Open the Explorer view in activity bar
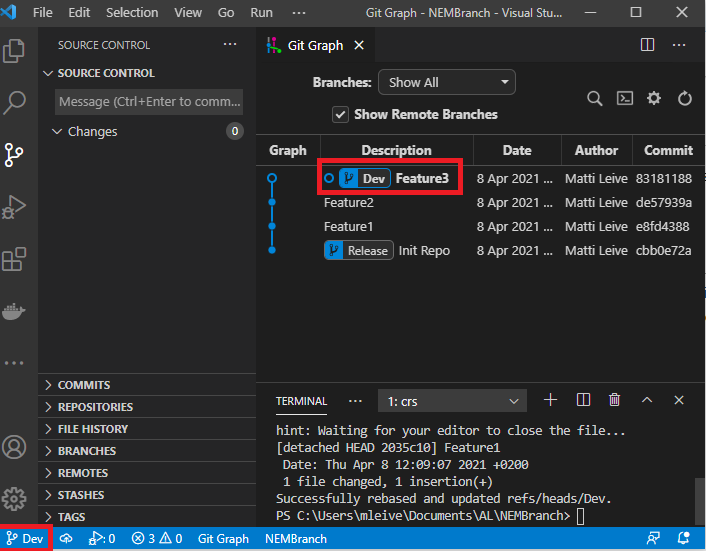This screenshot has height=551, width=708. 14,51
